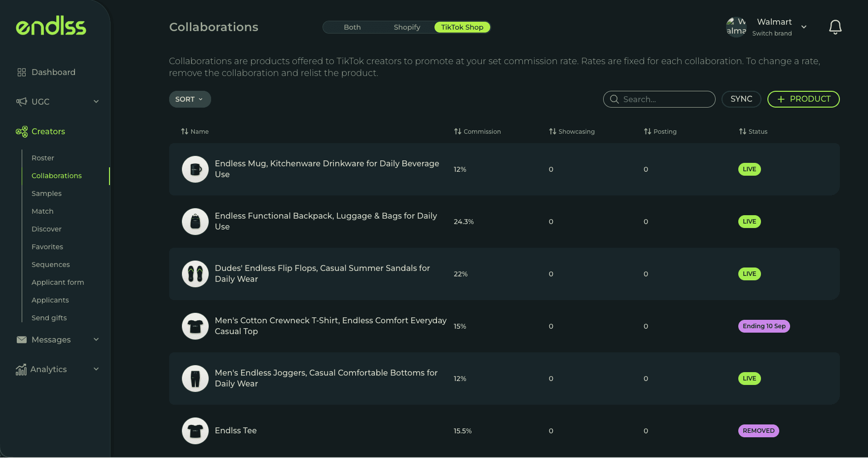The height and width of the screenshot is (458, 868).
Task: Open the Creators section
Action: pyautogui.click(x=48, y=131)
